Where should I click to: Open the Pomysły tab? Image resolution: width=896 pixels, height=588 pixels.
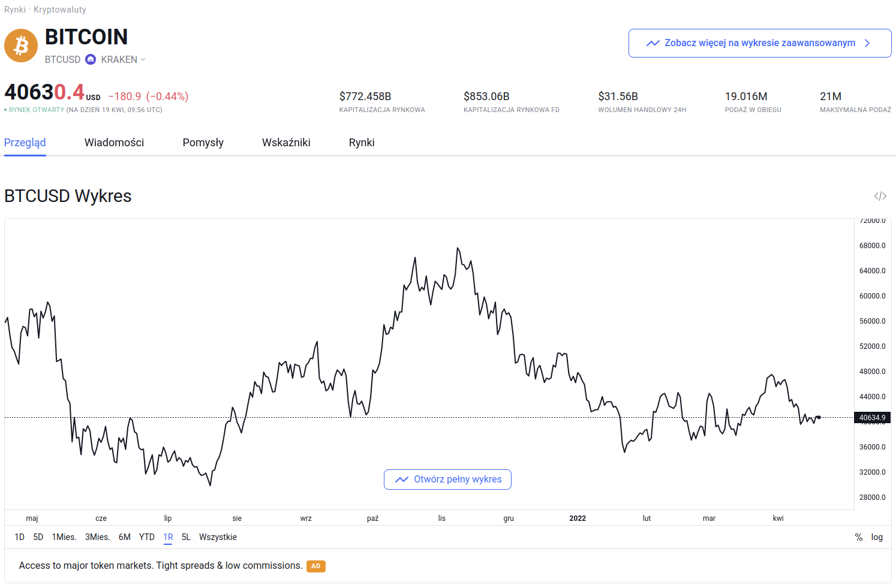(203, 142)
